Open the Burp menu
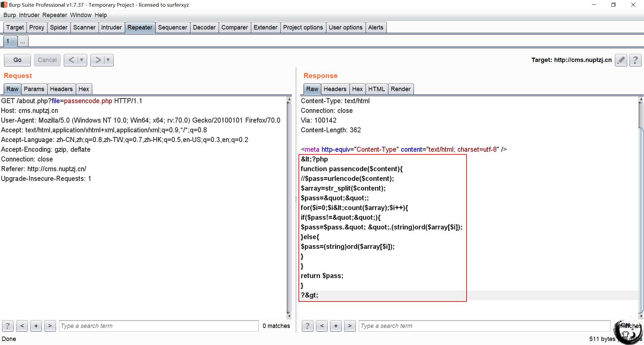Viewport: 644px width, 345px height. point(10,15)
